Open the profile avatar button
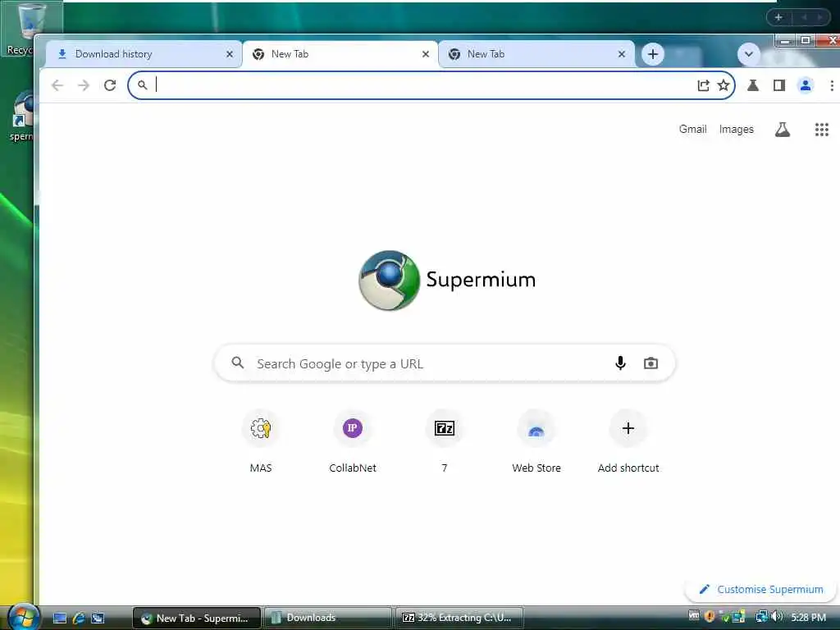The image size is (840, 630). (806, 85)
